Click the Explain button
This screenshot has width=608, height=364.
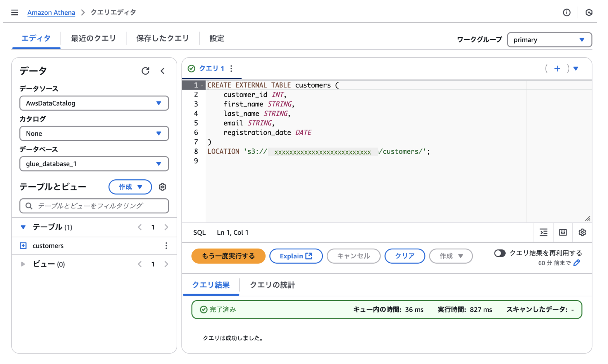(x=296, y=256)
